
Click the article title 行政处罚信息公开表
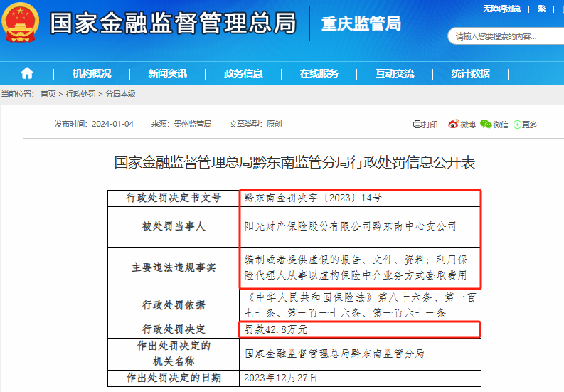[294, 162]
